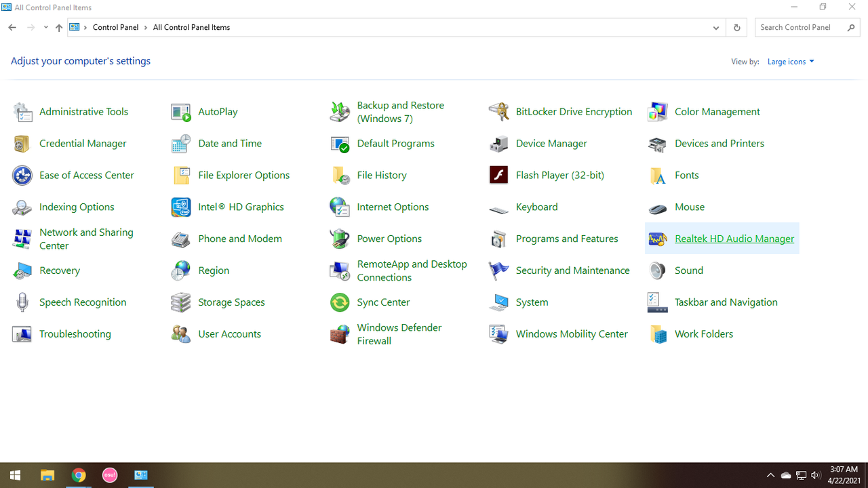This screenshot has height=488, width=868.
Task: Open the Windows Start menu
Action: (x=15, y=475)
